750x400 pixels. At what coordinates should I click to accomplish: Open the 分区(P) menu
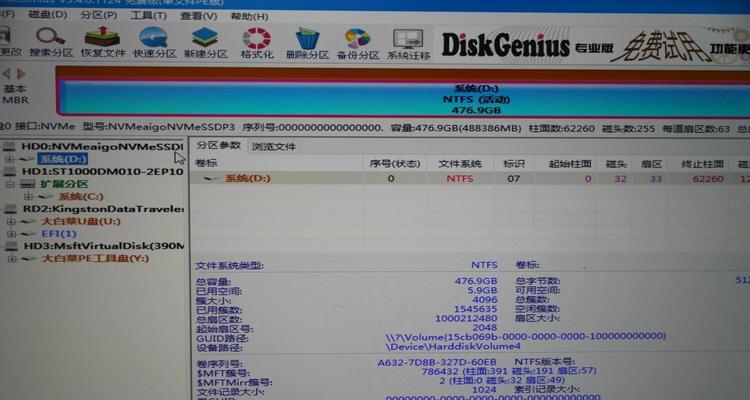pos(99,15)
